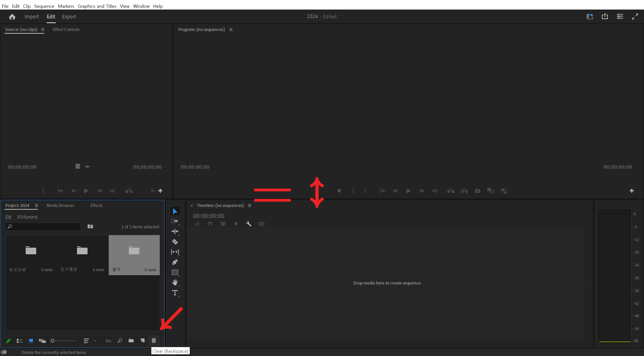Click the Track Select Forward tool
644x356 pixels.
[x=175, y=221]
